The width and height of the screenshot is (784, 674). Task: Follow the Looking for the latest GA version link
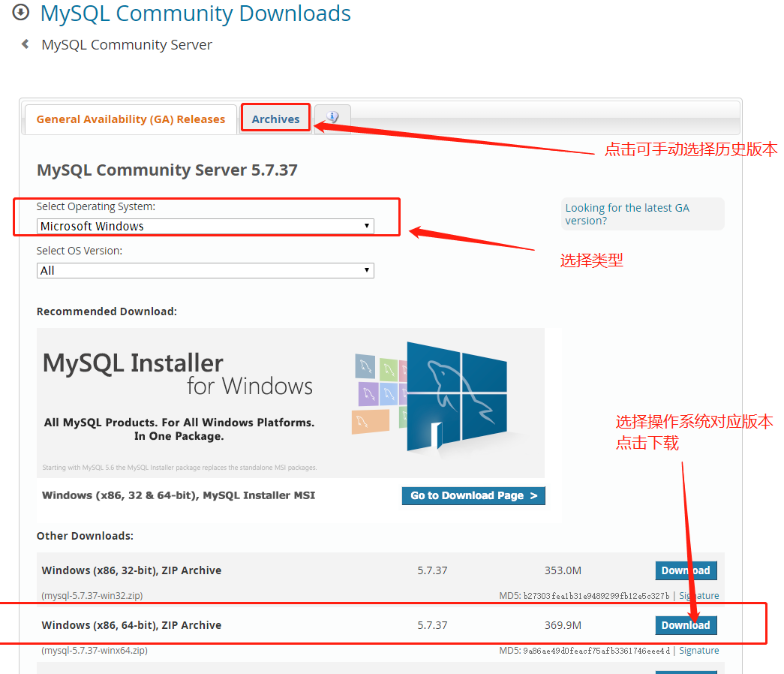tap(625, 214)
